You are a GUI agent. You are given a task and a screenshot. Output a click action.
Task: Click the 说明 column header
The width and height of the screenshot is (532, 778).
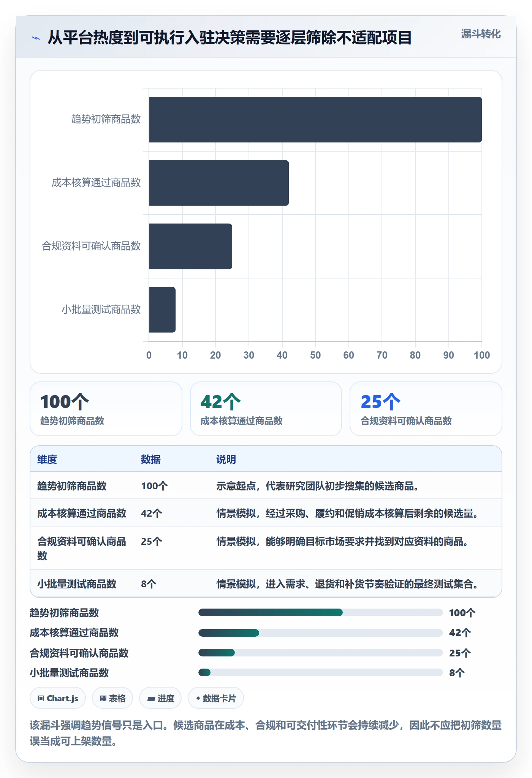click(x=226, y=459)
